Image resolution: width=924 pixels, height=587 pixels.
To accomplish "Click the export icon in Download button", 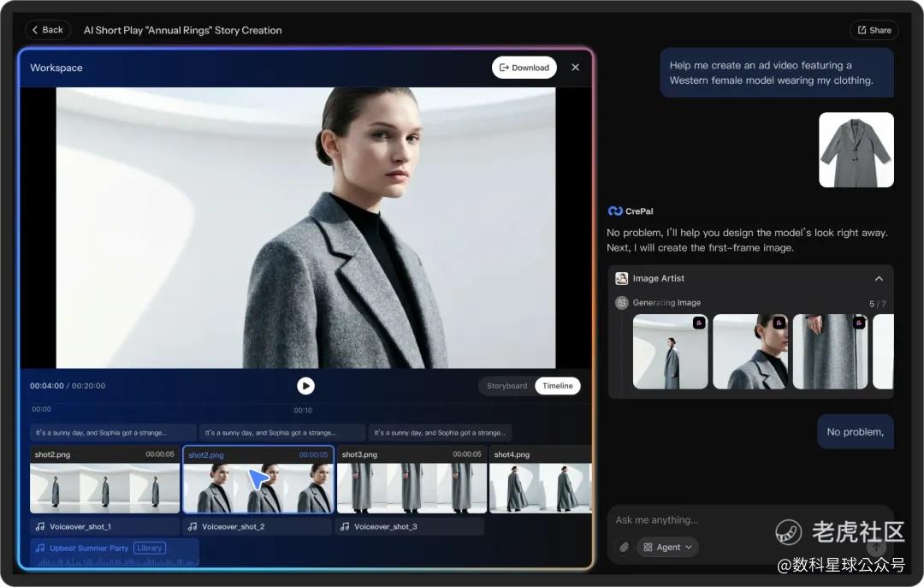I will tap(504, 68).
